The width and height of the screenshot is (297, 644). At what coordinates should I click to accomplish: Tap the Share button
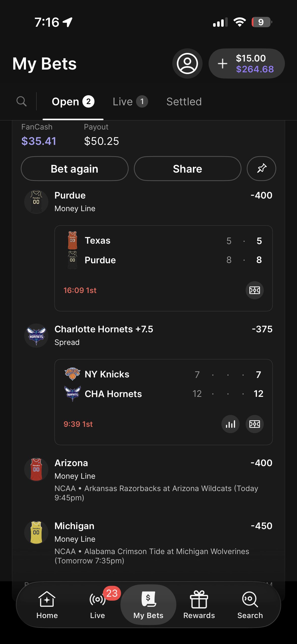coord(187,169)
